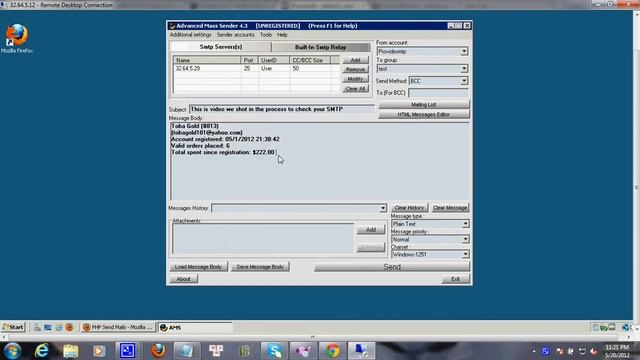Viewport: 640px width, 360px height.
Task: Click the Clear History button
Action: 409,208
